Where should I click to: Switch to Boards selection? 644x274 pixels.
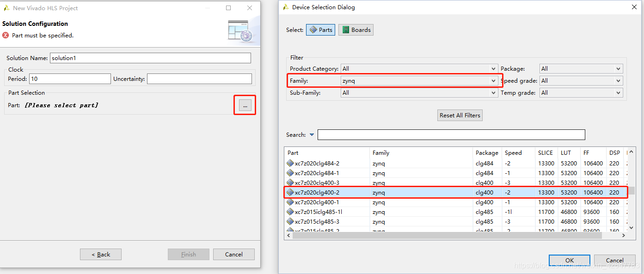click(356, 30)
